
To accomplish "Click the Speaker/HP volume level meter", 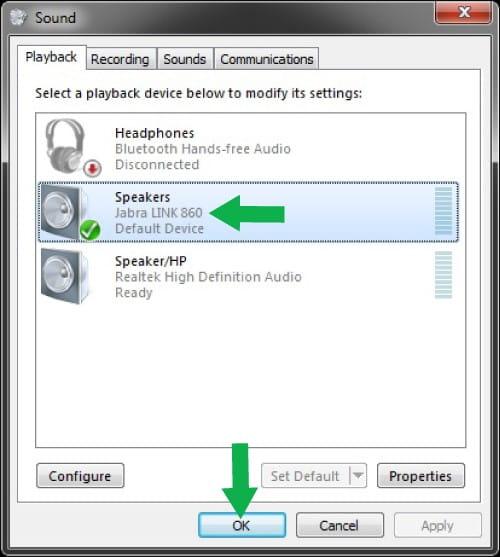I will 443,275.
